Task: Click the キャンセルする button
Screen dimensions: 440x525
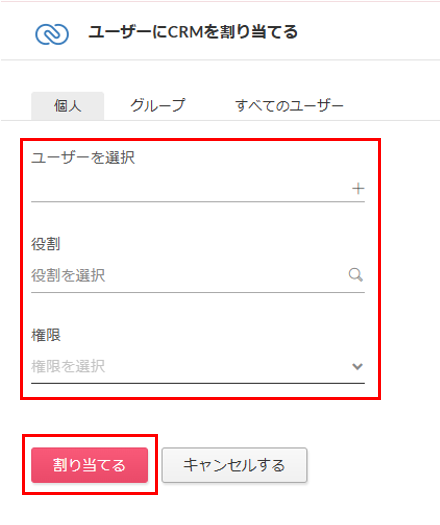Action: coord(234,465)
